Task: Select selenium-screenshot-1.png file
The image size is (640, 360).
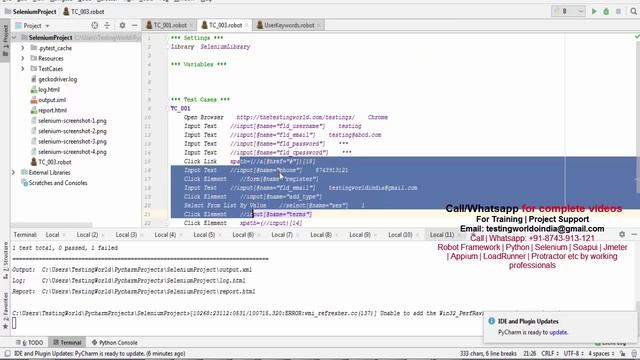Action: pos(72,121)
